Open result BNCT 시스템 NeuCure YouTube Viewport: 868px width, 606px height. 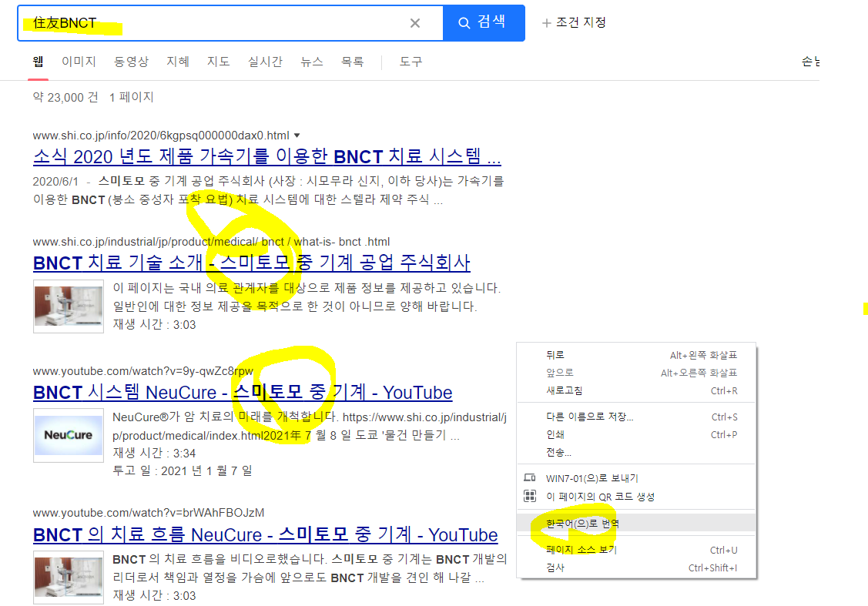tap(243, 393)
